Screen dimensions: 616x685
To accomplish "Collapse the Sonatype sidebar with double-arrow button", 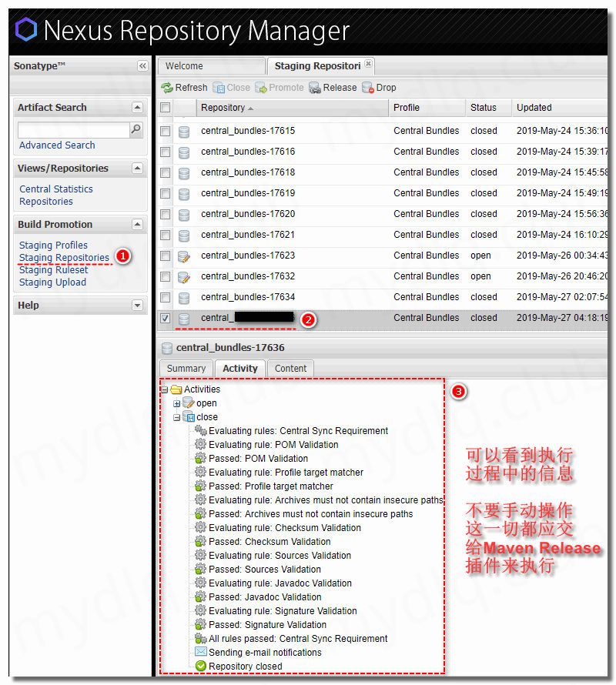I will point(142,66).
